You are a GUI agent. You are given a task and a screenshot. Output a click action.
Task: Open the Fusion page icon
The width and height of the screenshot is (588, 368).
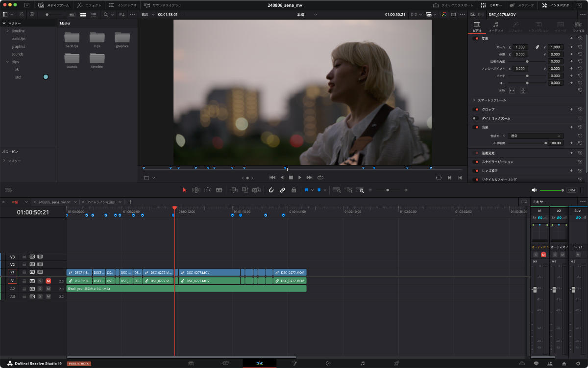294,363
